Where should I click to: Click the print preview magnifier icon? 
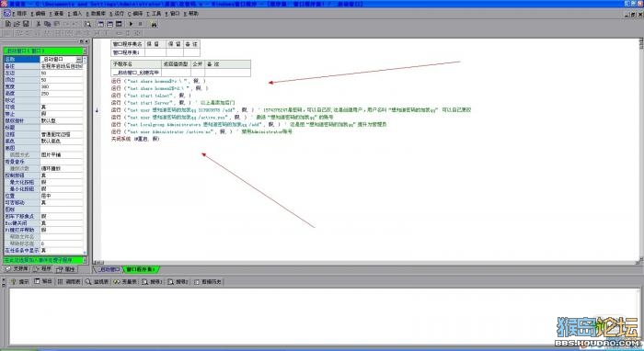point(87,24)
